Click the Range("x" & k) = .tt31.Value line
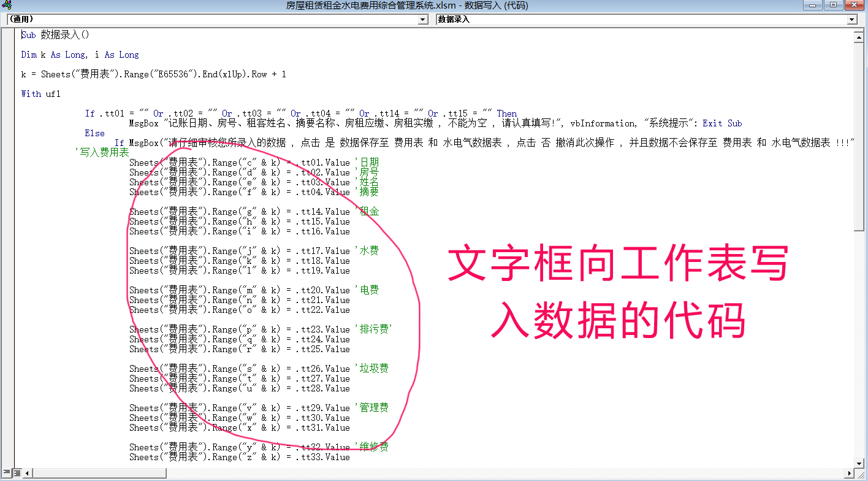868x481 pixels. tap(240, 428)
